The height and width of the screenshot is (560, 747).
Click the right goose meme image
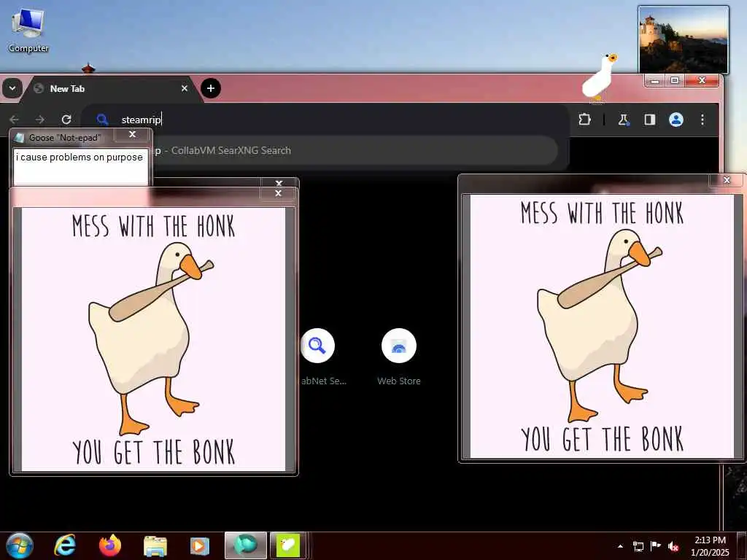pos(602,326)
